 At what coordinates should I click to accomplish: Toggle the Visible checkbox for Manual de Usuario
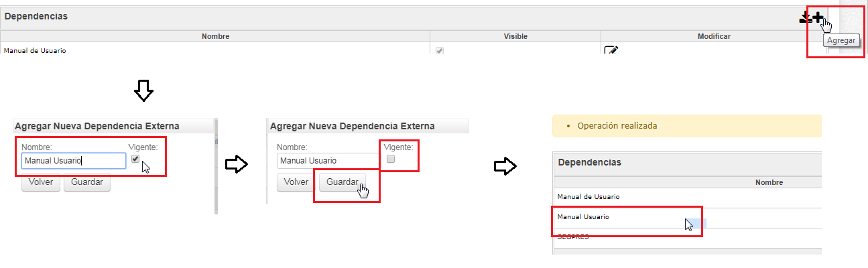(440, 51)
